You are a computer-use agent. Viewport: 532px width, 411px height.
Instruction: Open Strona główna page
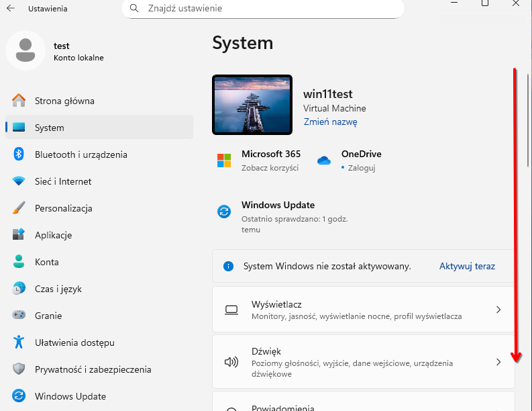coord(99,101)
